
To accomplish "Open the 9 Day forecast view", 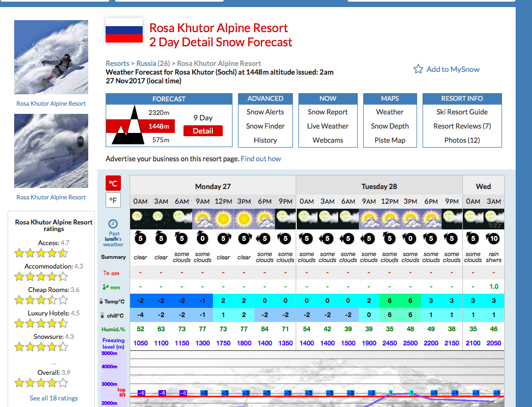I will (203, 118).
